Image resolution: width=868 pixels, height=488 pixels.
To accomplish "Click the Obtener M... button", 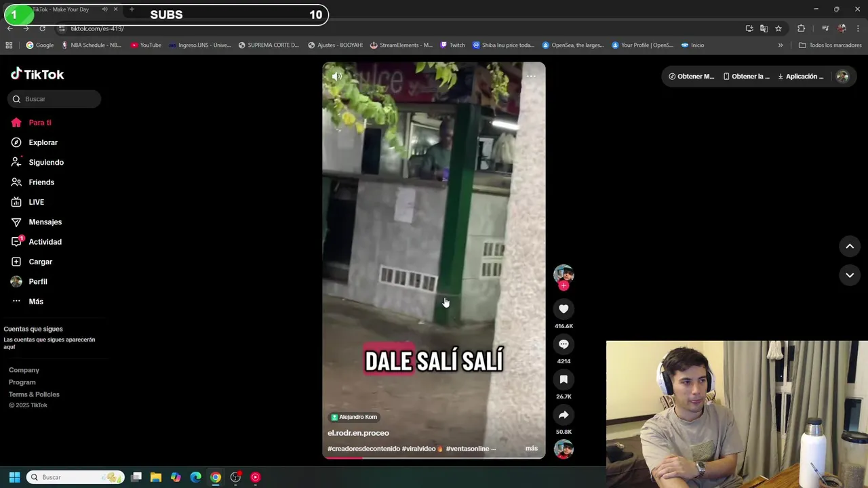I will (x=691, y=77).
